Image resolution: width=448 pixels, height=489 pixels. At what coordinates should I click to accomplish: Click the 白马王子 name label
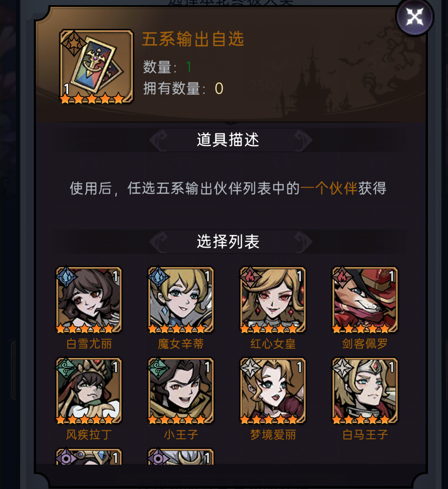[x=365, y=434]
